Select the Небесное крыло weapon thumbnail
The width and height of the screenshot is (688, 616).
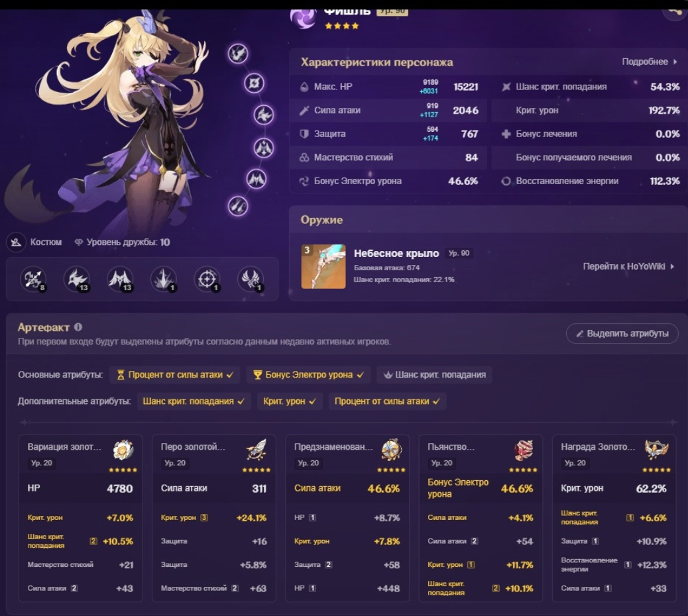click(x=323, y=266)
